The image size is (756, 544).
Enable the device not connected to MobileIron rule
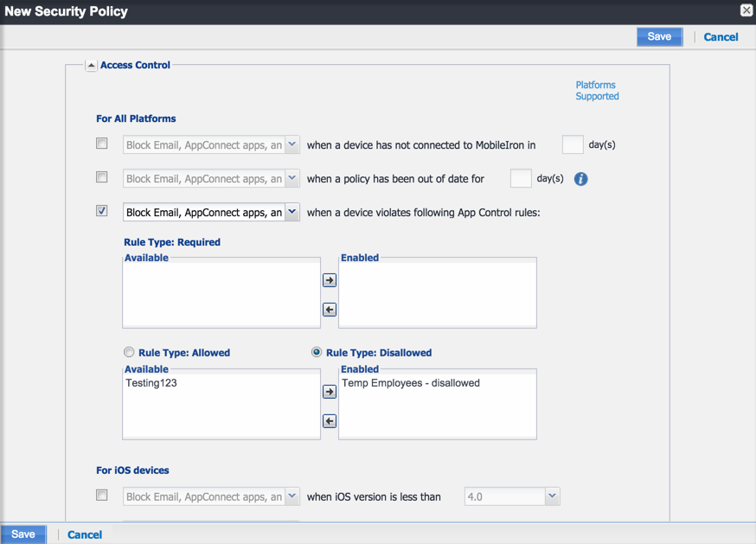(x=101, y=144)
